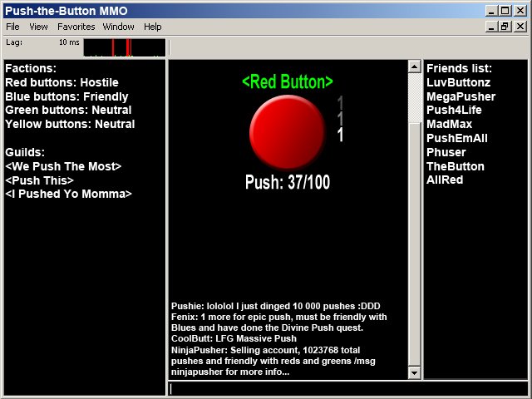
Task: Open the View menu
Action: (x=38, y=27)
